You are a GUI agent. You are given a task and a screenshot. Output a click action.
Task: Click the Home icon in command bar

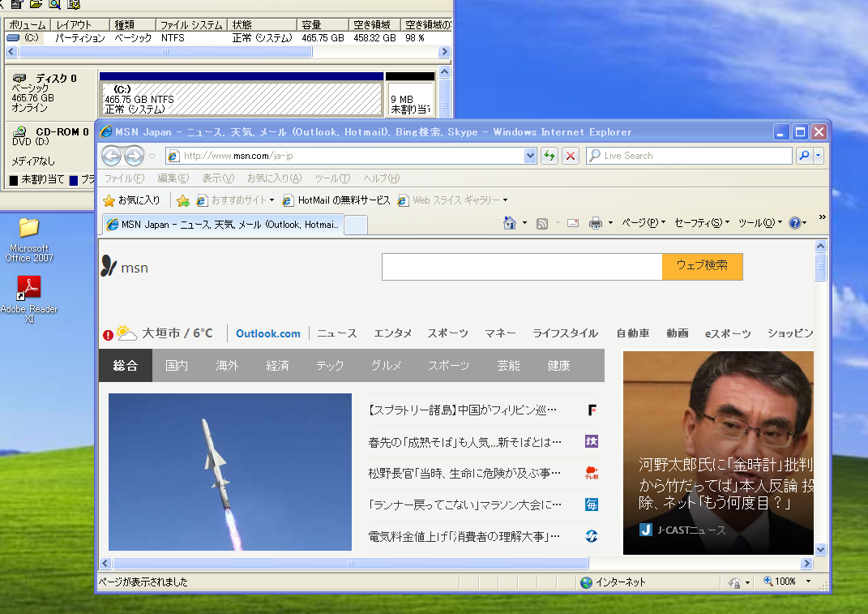[509, 223]
